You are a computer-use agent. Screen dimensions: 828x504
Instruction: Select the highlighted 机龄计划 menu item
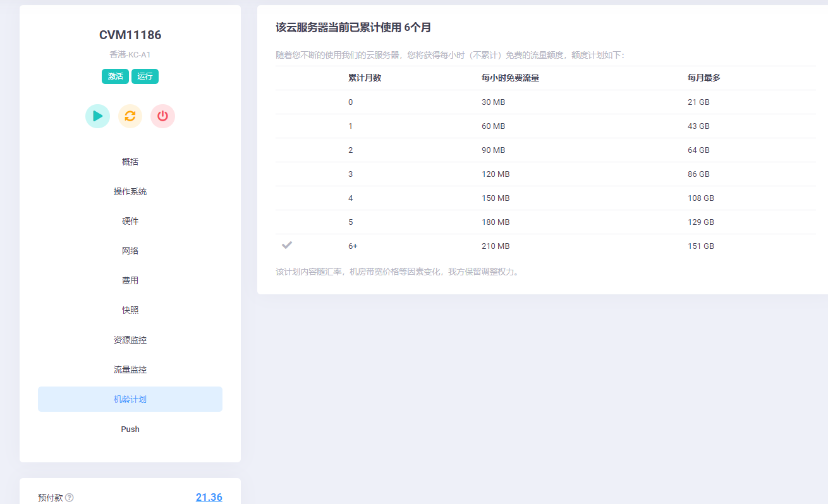click(x=130, y=399)
